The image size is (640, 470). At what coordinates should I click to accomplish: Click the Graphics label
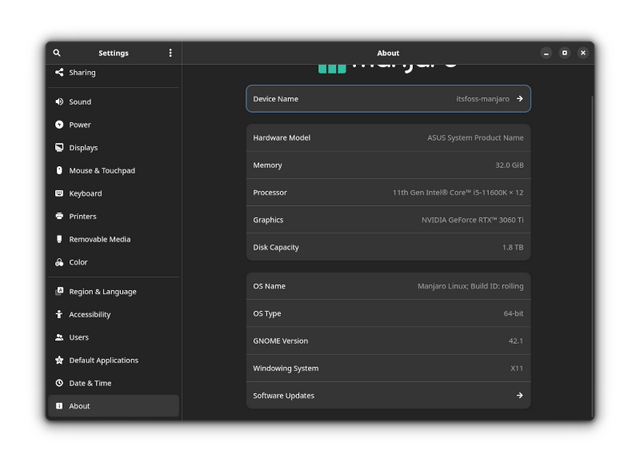[268, 220]
